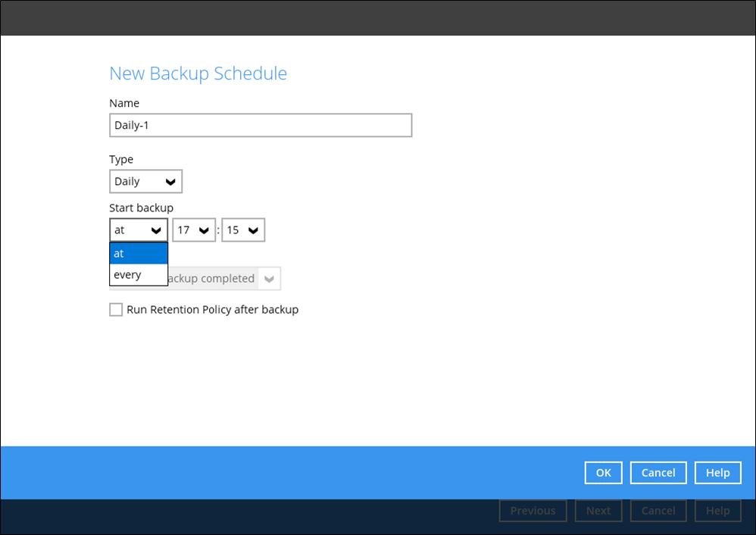Screen dimensions: 756x535
Task: Click the 'New Backup Schedule' heading
Action: (x=198, y=74)
